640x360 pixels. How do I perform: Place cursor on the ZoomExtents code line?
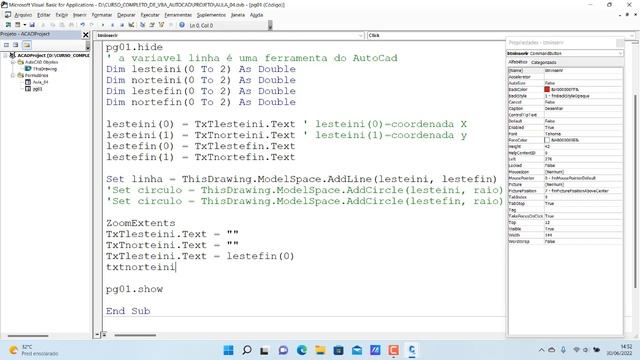tap(141, 223)
